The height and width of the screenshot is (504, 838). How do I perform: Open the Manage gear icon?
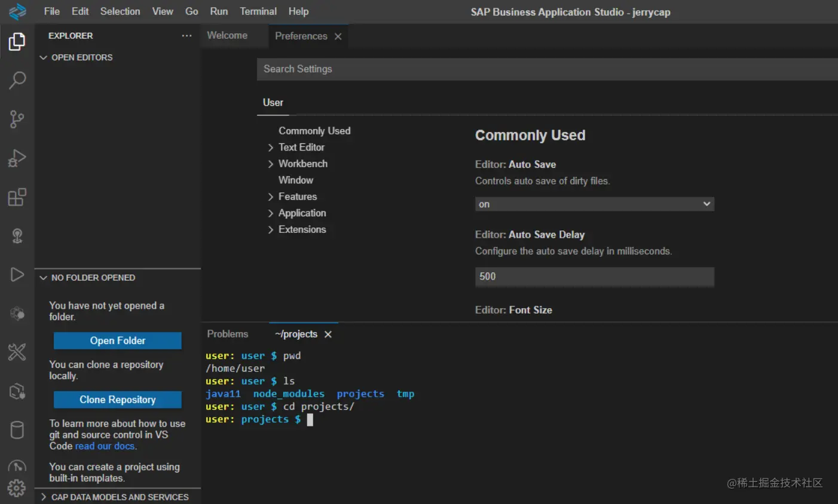tap(17, 488)
